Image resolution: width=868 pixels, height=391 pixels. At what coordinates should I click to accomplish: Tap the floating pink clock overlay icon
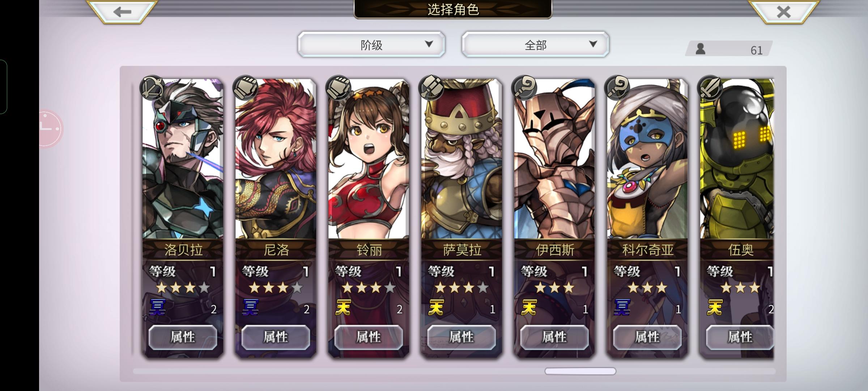50,128
